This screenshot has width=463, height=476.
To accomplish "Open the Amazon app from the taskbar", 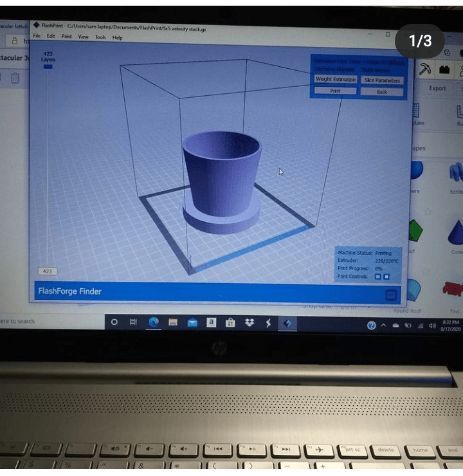I will point(211,322).
